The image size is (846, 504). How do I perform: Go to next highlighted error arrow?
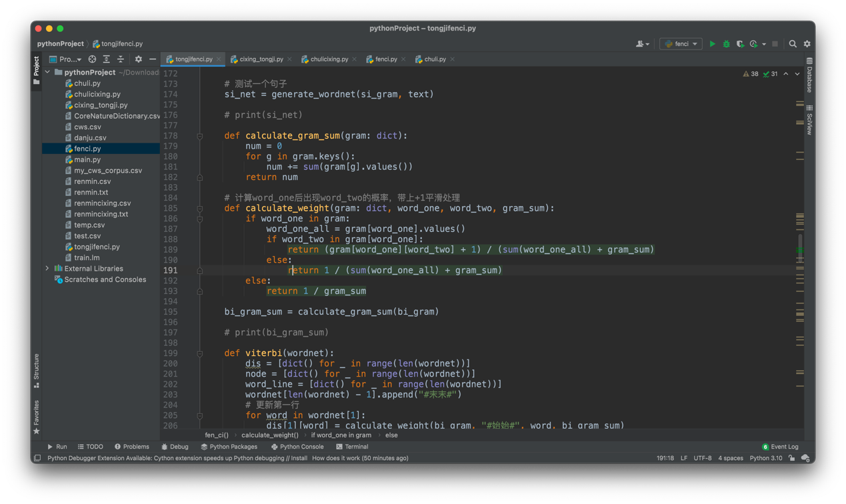(x=797, y=74)
